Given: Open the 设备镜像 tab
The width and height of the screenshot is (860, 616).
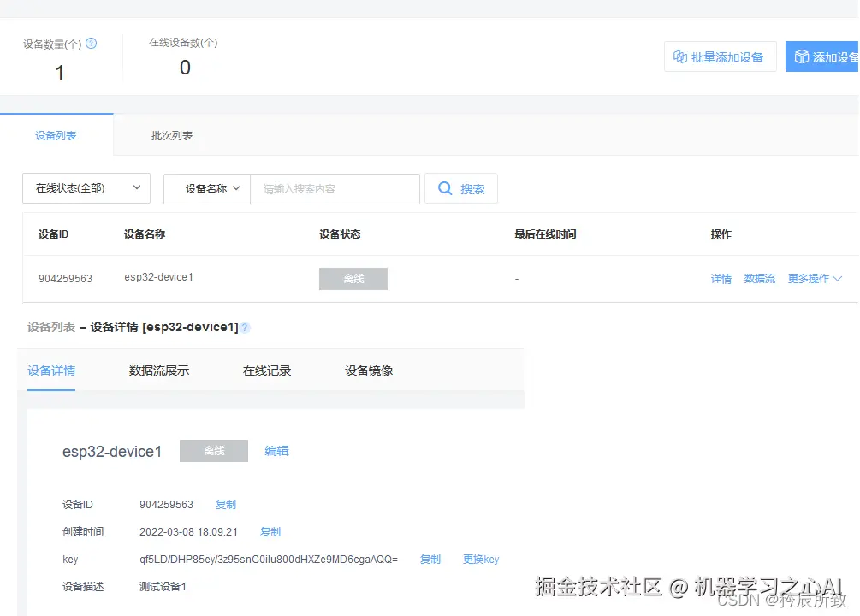Looking at the screenshot, I should 368,370.
